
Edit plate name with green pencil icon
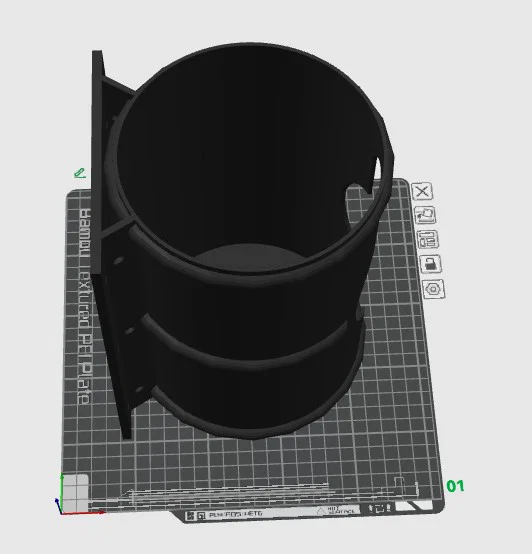pyautogui.click(x=80, y=173)
